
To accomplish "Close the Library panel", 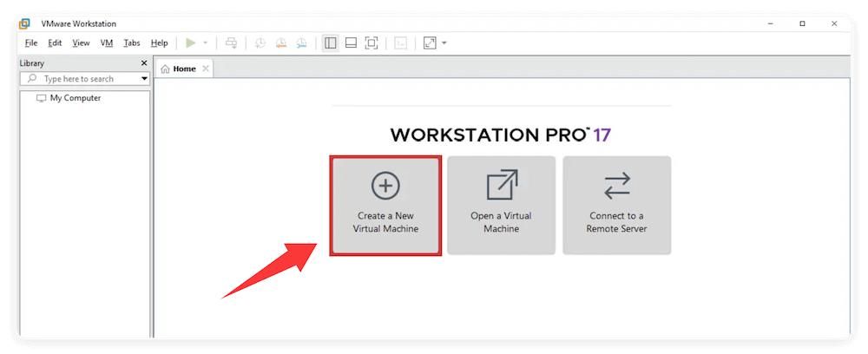I will [x=144, y=63].
